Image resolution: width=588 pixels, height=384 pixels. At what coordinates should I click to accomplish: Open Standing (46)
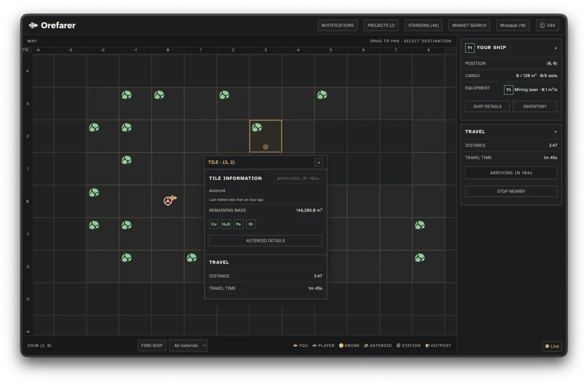tap(423, 25)
